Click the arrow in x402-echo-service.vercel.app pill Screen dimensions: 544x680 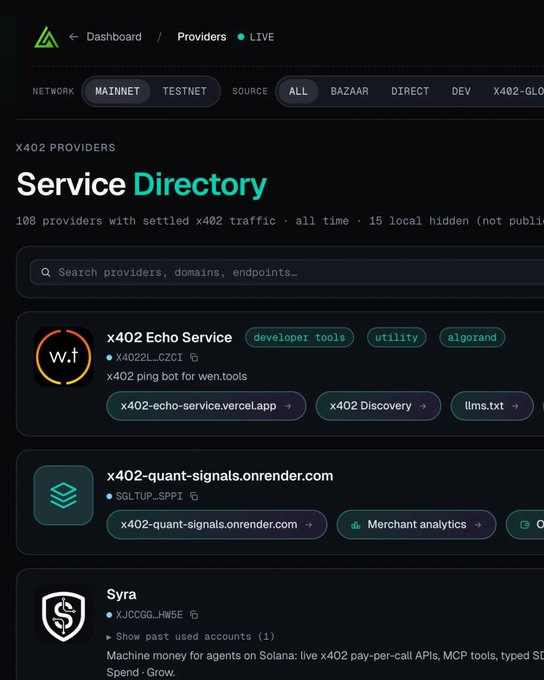pyautogui.click(x=288, y=406)
